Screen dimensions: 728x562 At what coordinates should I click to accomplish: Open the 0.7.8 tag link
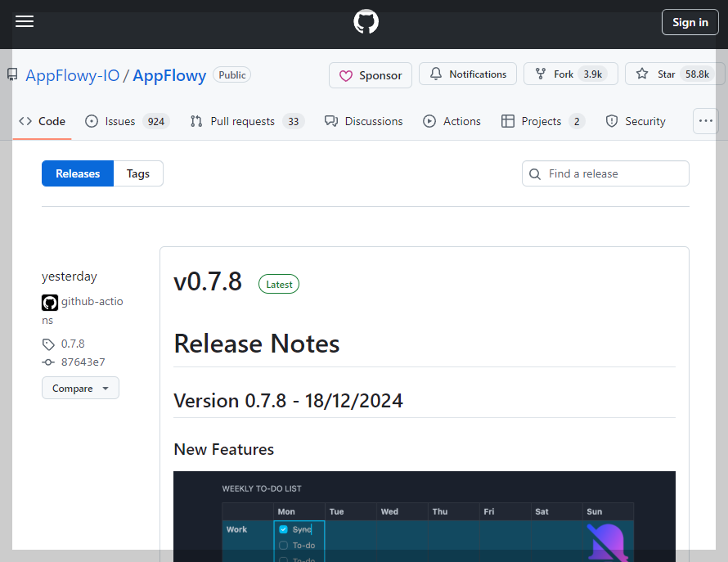tap(73, 344)
